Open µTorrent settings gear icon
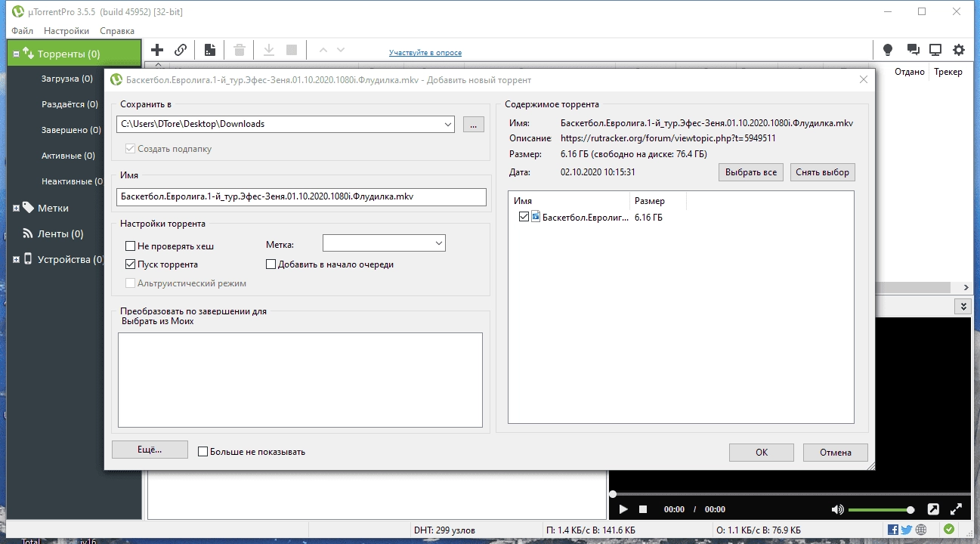The height and width of the screenshot is (544, 980). (958, 49)
